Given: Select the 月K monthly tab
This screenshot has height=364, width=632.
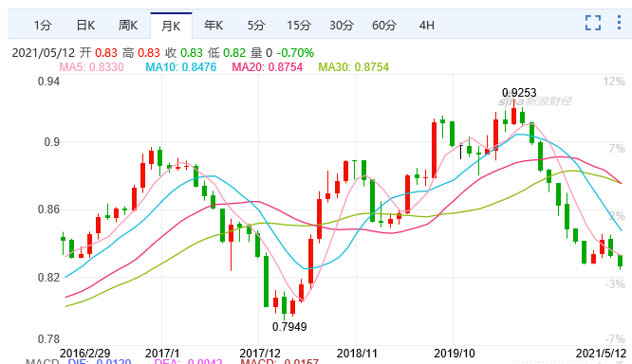Looking at the screenshot, I should 171,26.
